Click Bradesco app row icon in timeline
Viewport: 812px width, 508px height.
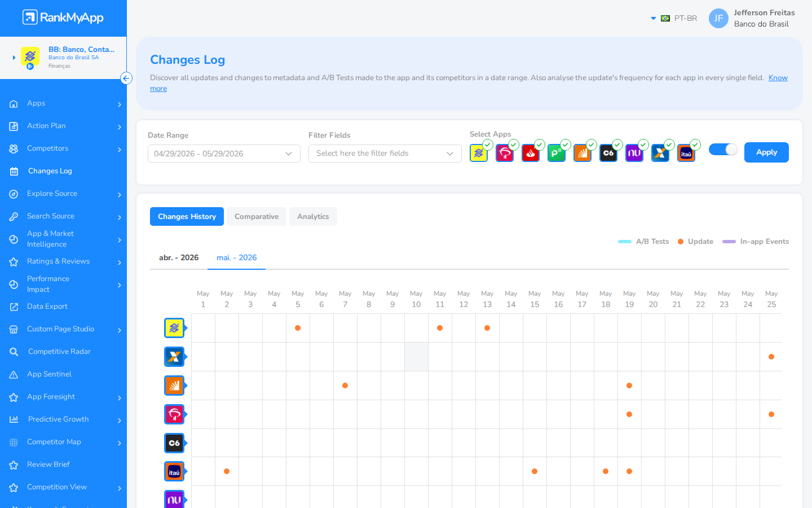tap(174, 414)
